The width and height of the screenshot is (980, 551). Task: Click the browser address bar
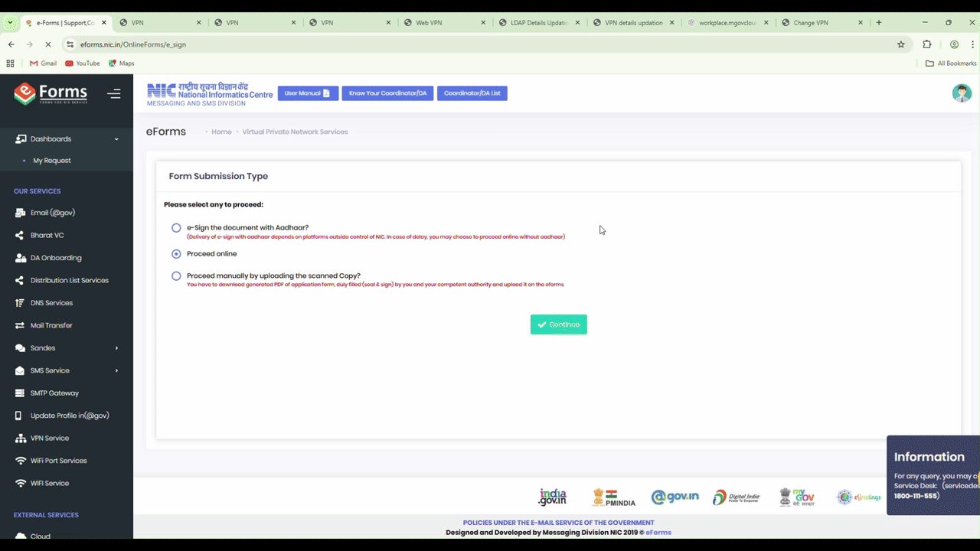pos(306,44)
